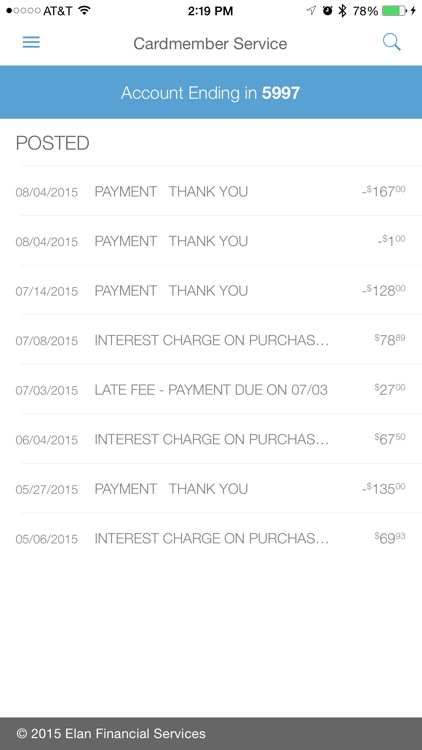Open the hamburger menu
422x750 pixels.
31,43
